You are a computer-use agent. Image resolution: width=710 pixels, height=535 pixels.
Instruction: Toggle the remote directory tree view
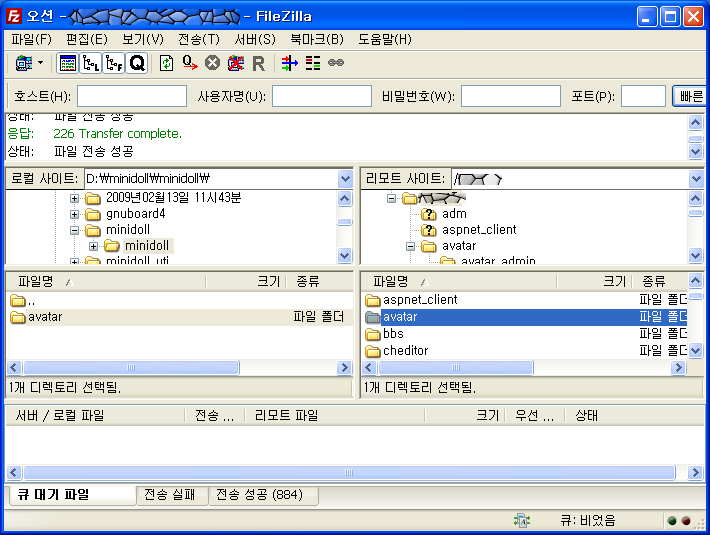tap(114, 63)
